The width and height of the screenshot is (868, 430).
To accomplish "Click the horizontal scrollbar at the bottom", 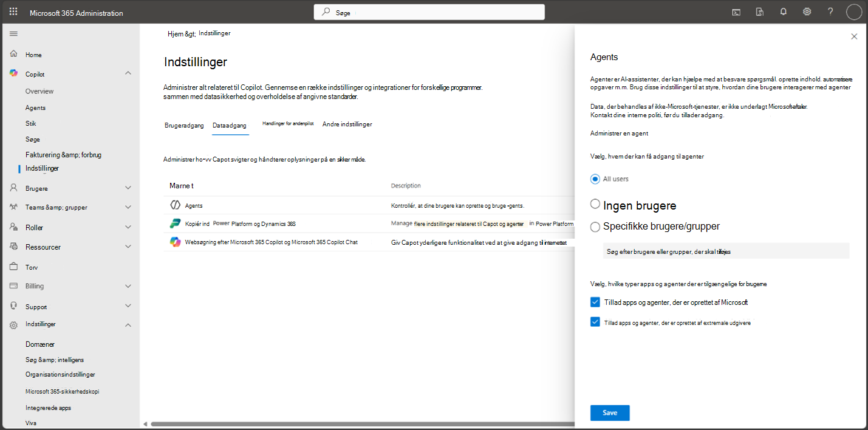I will [x=362, y=424].
